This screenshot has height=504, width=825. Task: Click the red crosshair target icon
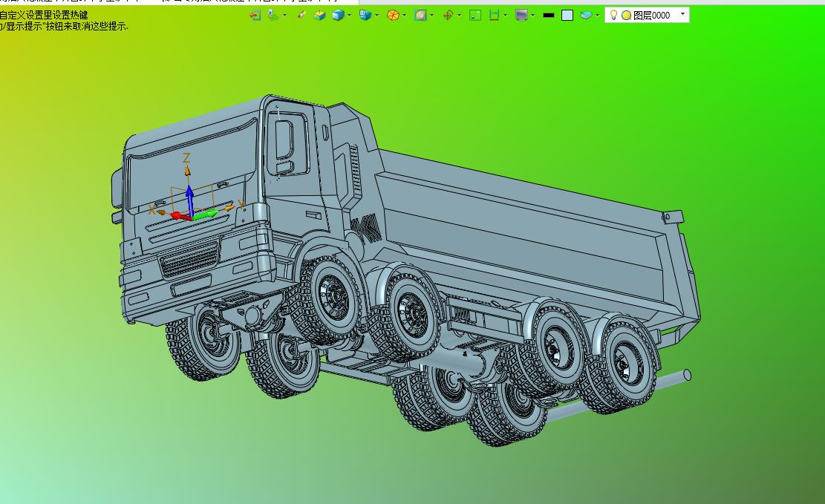[448, 16]
